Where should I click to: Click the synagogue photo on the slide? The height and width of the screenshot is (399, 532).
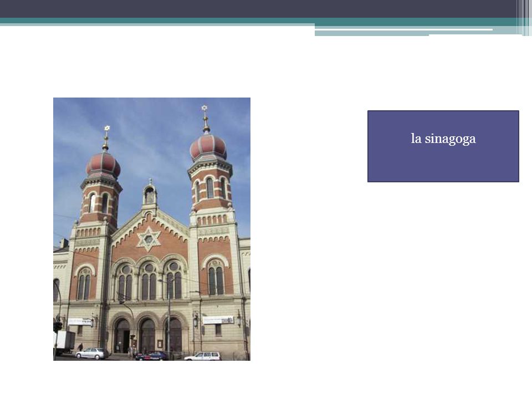152,229
